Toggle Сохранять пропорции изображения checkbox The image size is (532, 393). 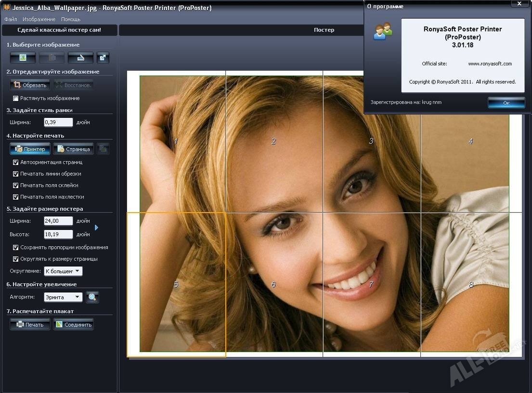tap(16, 248)
